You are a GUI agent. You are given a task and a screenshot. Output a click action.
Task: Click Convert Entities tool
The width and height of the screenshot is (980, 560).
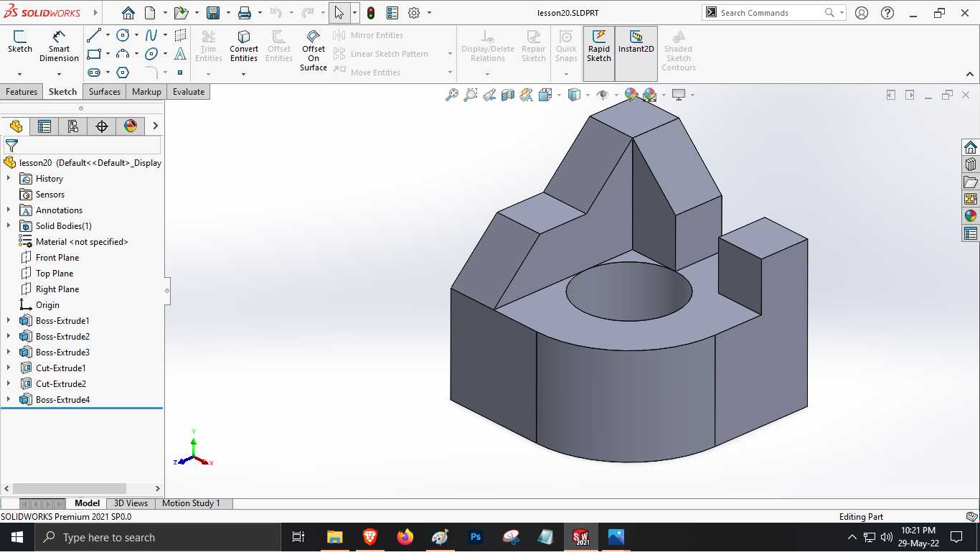pos(244,46)
